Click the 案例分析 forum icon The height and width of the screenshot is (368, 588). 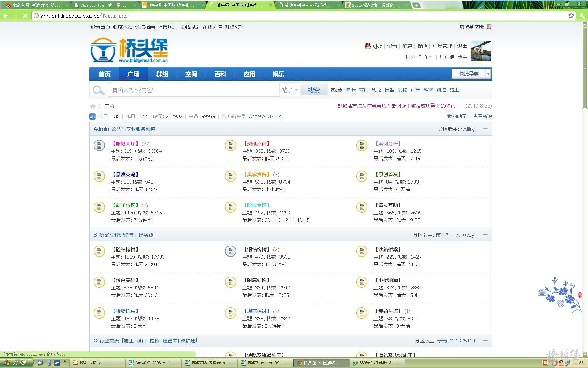[x=362, y=145]
